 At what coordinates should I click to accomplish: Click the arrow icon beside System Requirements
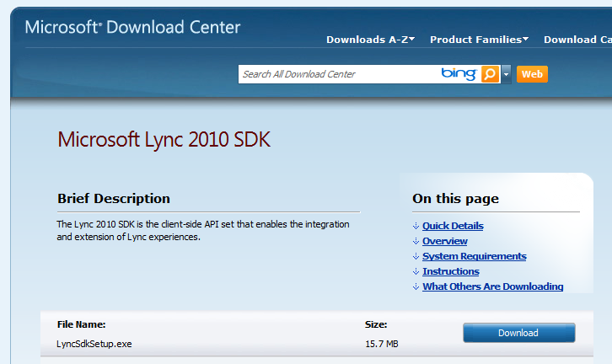(416, 256)
